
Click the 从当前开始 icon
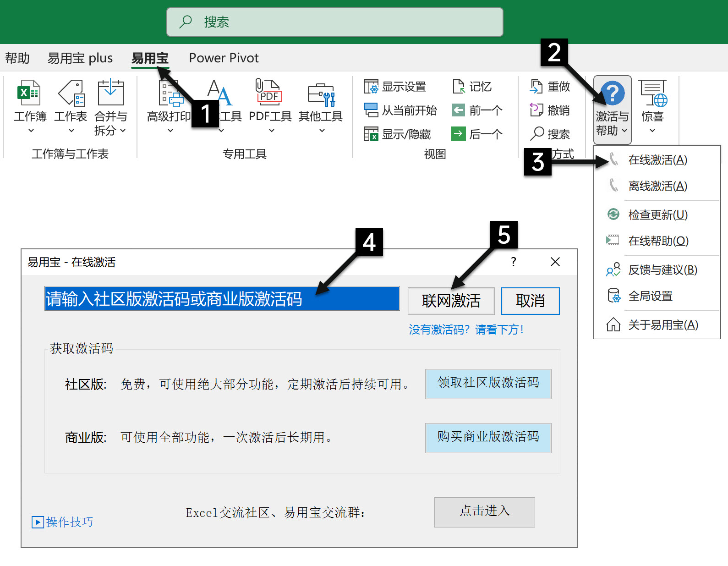[371, 110]
